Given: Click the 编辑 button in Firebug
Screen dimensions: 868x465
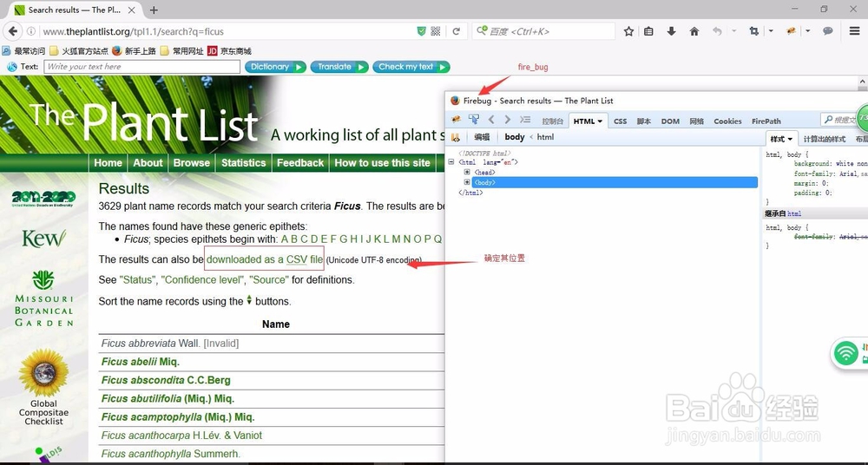Looking at the screenshot, I should click(x=482, y=137).
